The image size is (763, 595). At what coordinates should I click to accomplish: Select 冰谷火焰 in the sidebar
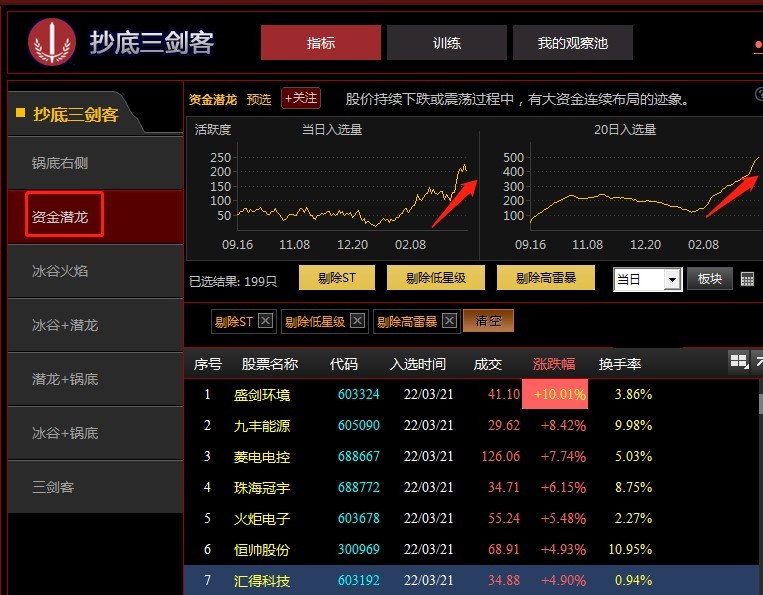click(95, 271)
